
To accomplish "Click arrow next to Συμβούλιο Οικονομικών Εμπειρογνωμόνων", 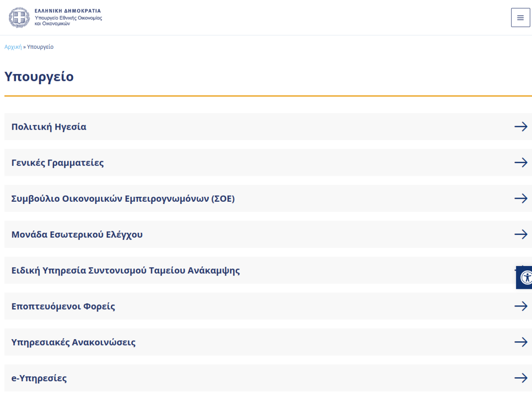I will click(521, 198).
